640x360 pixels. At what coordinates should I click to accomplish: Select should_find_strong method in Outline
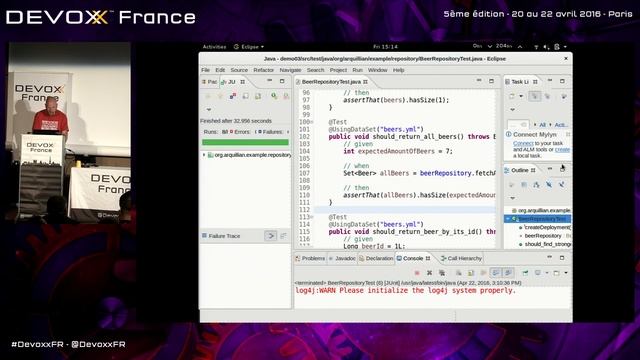[548, 244]
